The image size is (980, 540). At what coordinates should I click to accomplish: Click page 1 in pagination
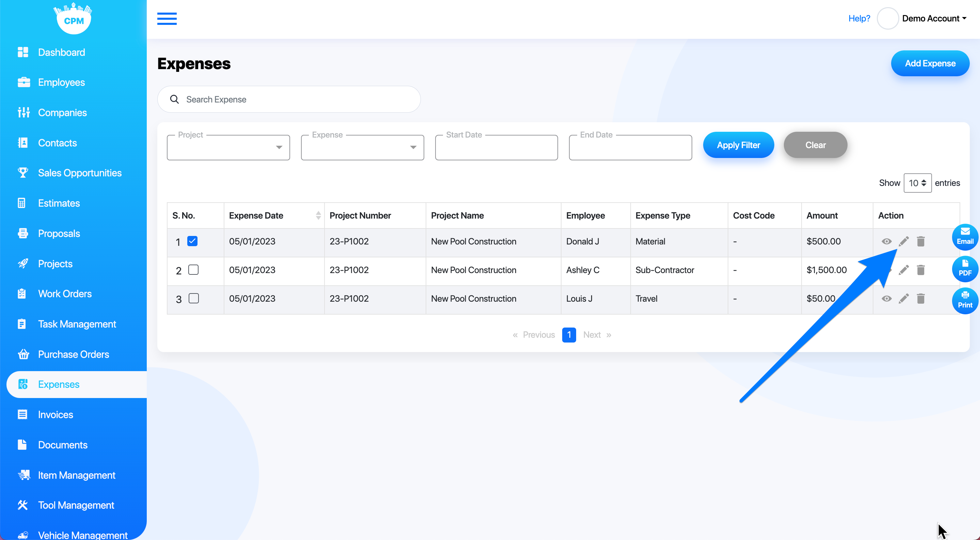click(x=569, y=335)
